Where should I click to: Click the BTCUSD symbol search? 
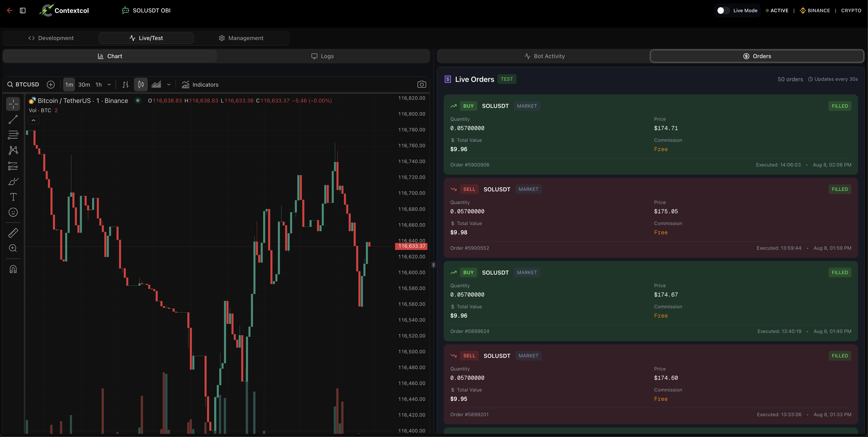pos(23,85)
